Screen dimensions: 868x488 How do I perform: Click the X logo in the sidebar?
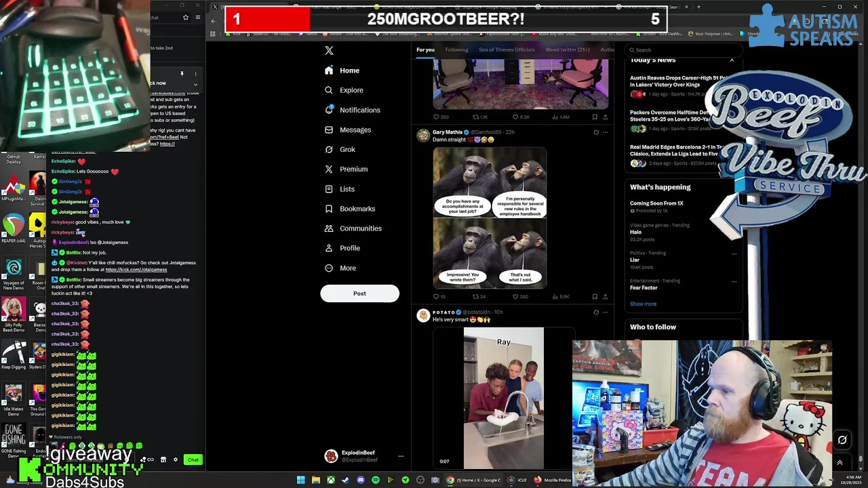click(x=329, y=50)
